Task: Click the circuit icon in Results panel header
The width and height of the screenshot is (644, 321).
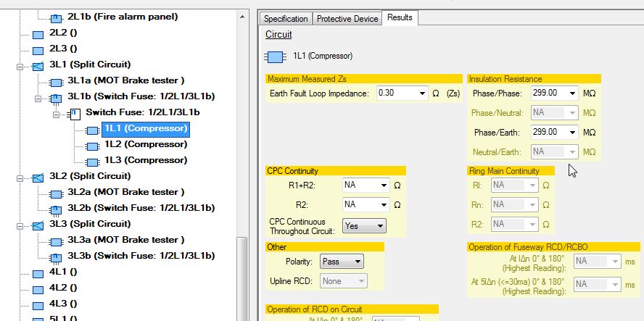Action: pyautogui.click(x=275, y=57)
